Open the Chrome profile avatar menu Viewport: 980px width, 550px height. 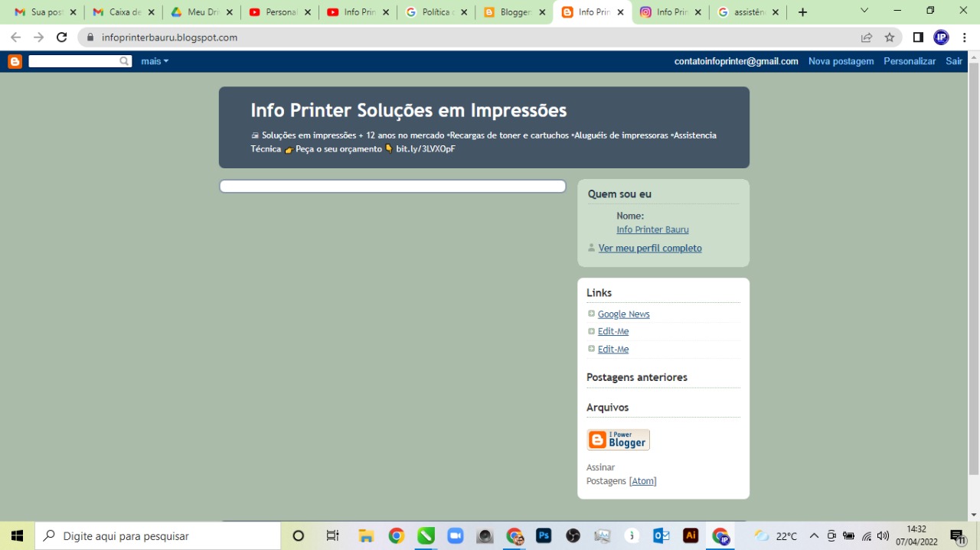pos(941,37)
